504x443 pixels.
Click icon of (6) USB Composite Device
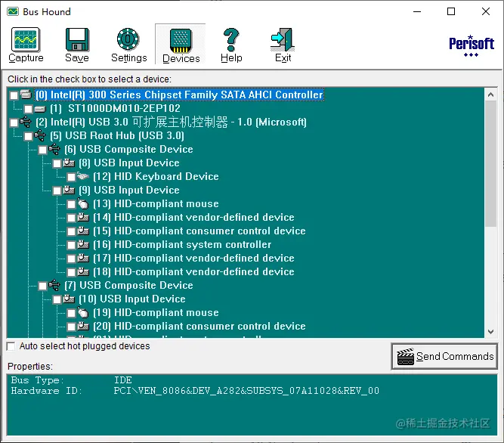pyautogui.click(x=54, y=149)
